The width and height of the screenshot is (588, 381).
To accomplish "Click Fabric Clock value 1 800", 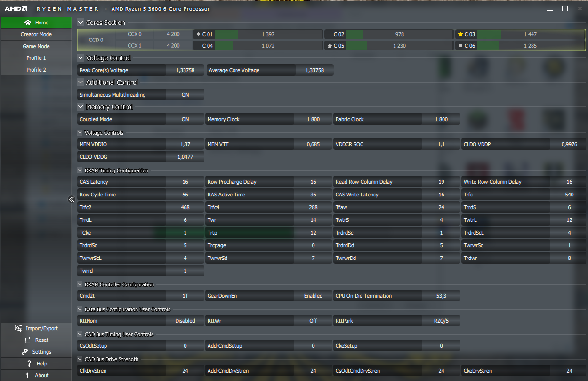I will click(441, 119).
